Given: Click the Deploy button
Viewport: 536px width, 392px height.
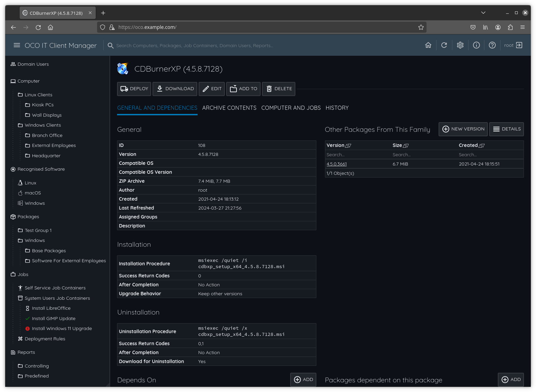Looking at the screenshot, I should (134, 89).
